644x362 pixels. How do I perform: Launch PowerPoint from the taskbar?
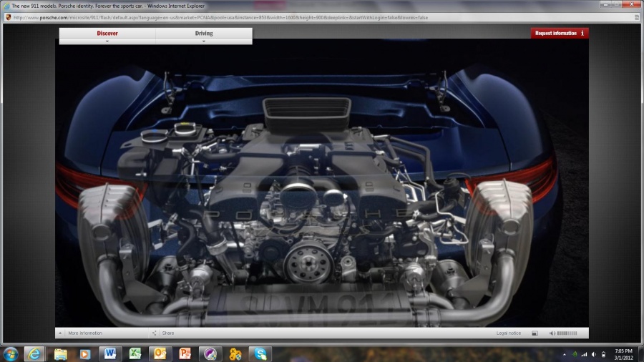pyautogui.click(x=185, y=354)
